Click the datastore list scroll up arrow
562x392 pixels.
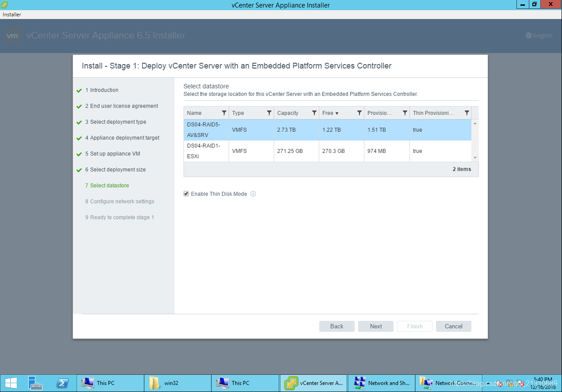click(475, 123)
